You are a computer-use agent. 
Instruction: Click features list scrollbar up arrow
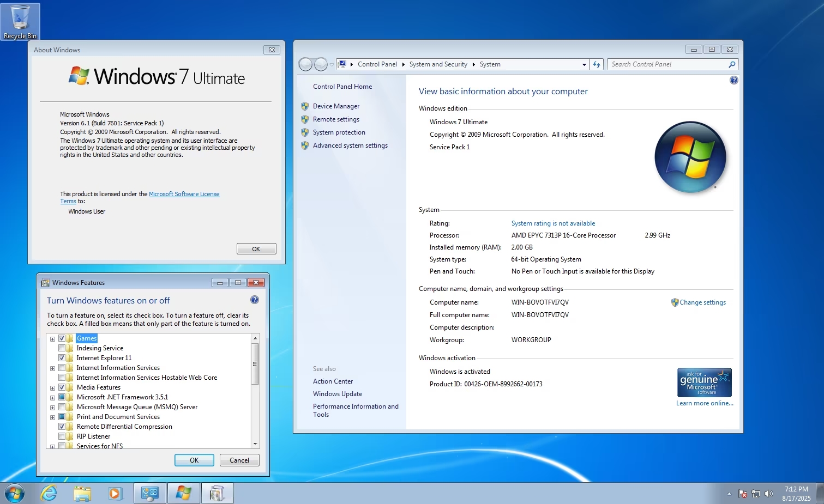tap(255, 338)
